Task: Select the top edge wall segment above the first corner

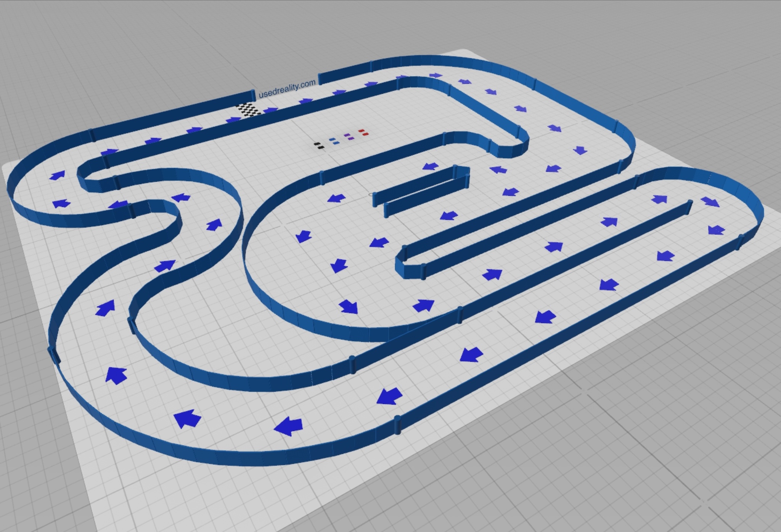Action: [439, 61]
